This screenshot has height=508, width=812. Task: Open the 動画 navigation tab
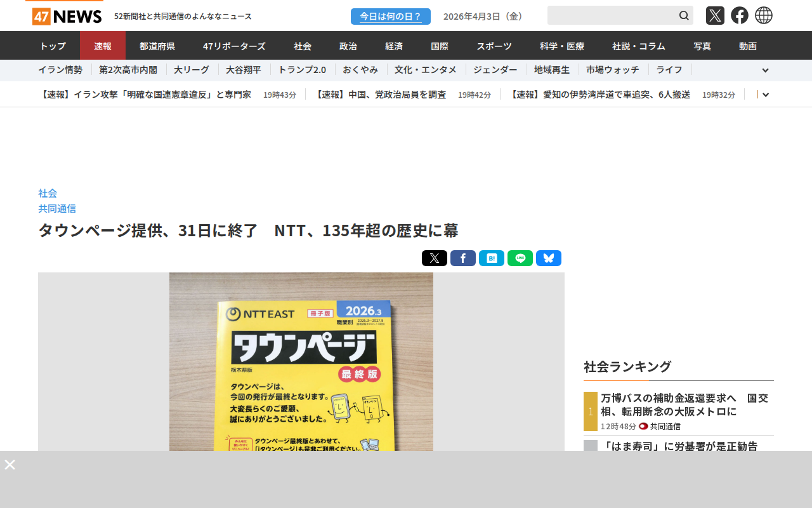click(748, 46)
